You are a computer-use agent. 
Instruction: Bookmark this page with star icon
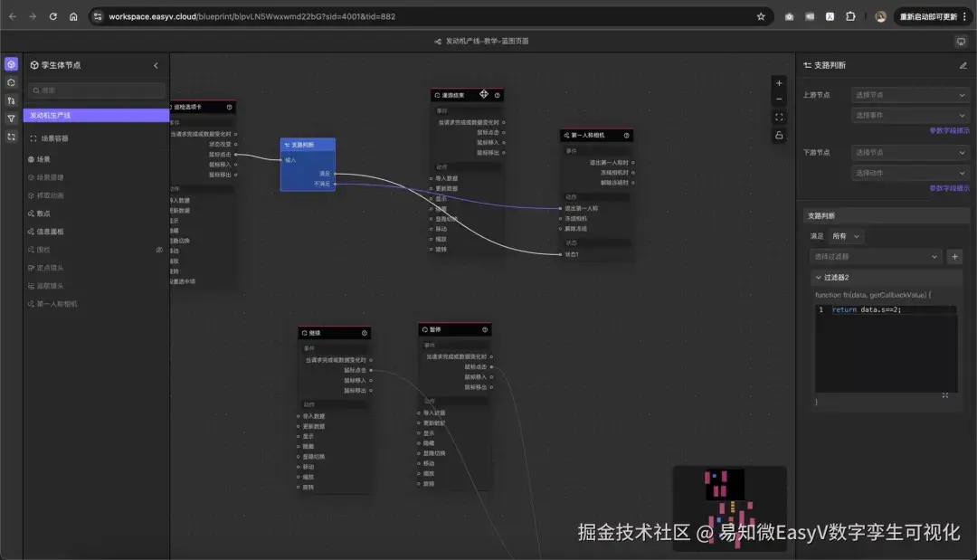coord(761,17)
